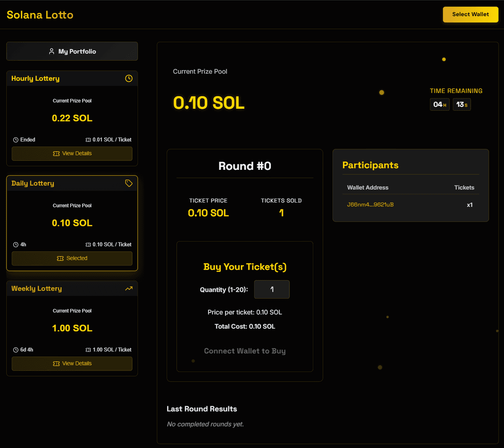The width and height of the screenshot is (504, 448).
Task: Click Price per ticket: 0.10 SOL text
Action: 245,312
